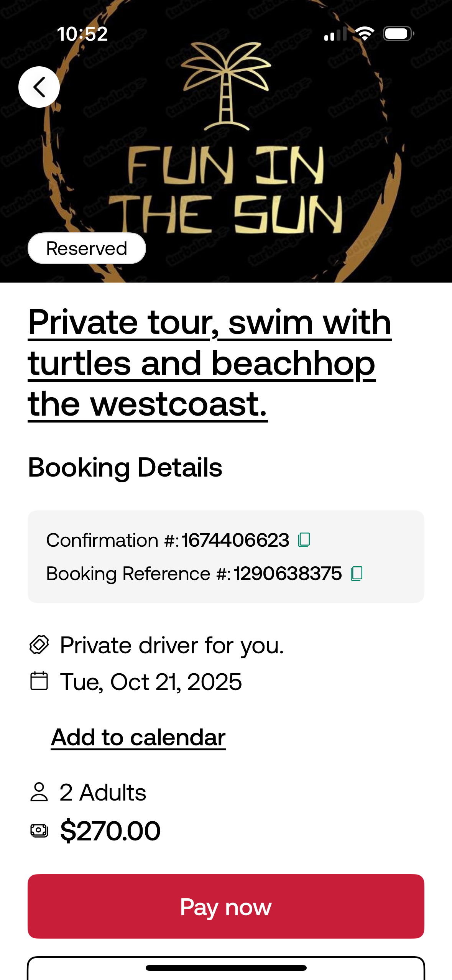Copy the confirmation number
This screenshot has height=980, width=452.
304,540
